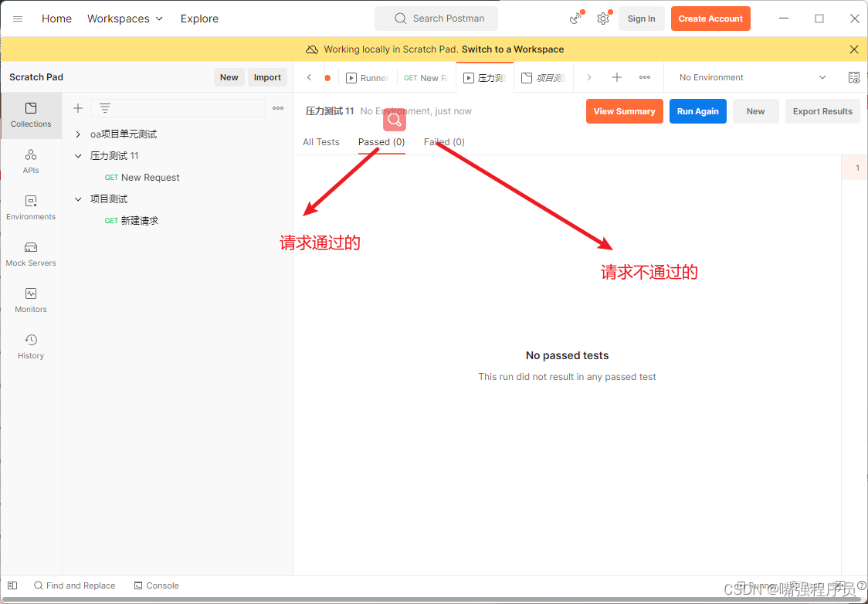Show the Passed (0) results tab
This screenshot has width=868, height=604.
[381, 142]
